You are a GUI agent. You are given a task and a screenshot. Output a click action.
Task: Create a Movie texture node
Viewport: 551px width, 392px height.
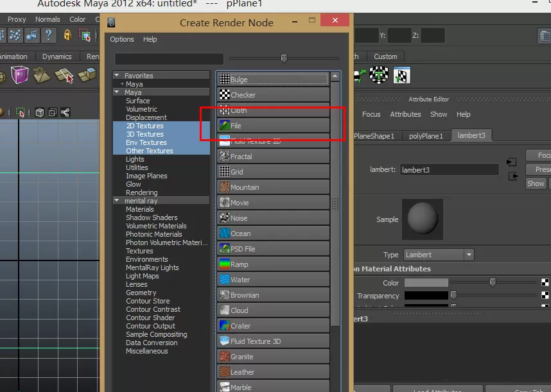pos(274,203)
